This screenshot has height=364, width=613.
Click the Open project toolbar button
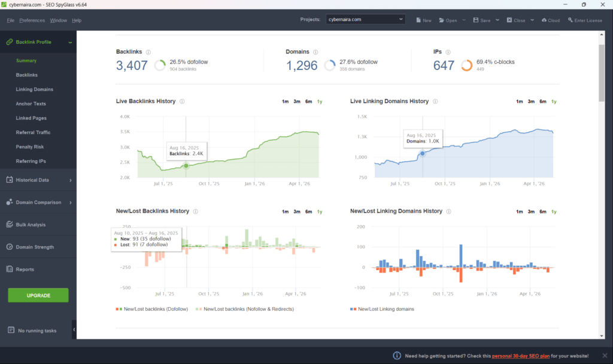(448, 20)
